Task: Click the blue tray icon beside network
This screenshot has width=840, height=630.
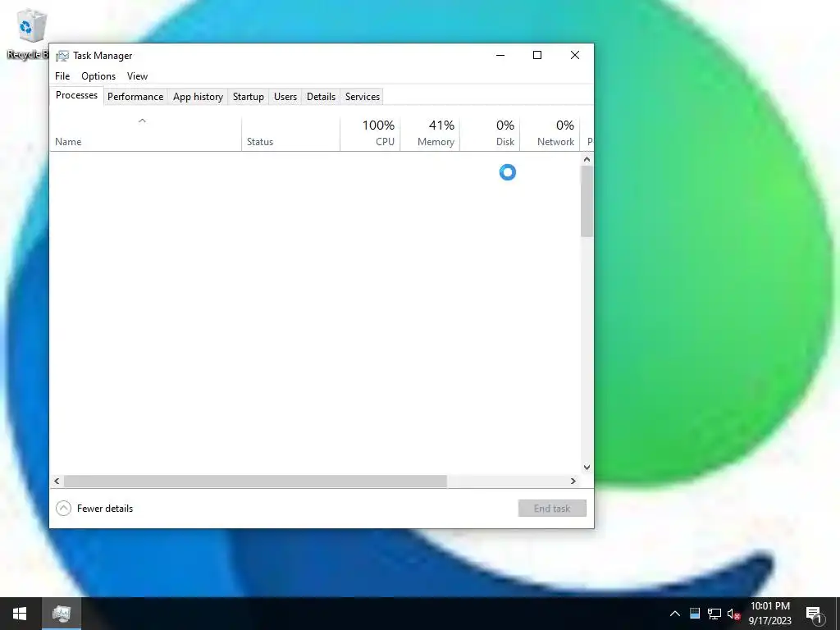Action: point(695,614)
